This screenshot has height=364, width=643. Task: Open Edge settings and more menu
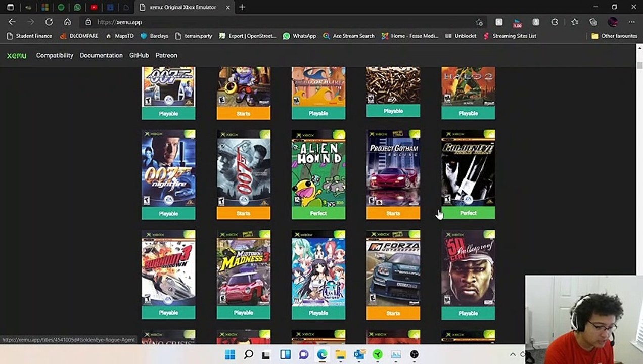coord(631,22)
